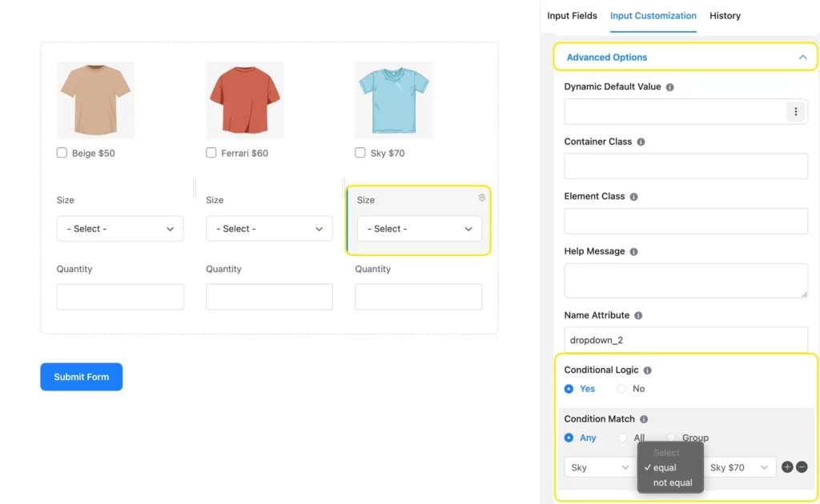Click the 'Sky $70' checkbox label text
This screenshot has width=820, height=504.
[x=388, y=153]
